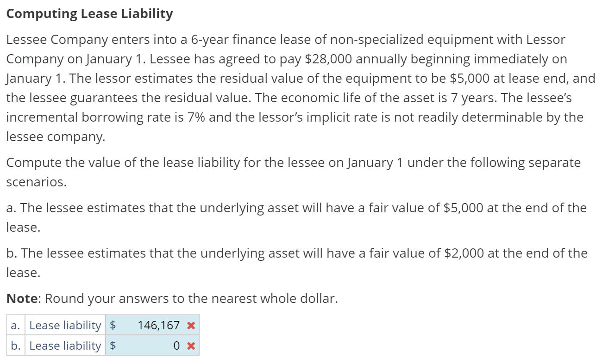This screenshot has width=596, height=364.
Task: Click the error indicator next to the 0 value
Action: (x=191, y=345)
